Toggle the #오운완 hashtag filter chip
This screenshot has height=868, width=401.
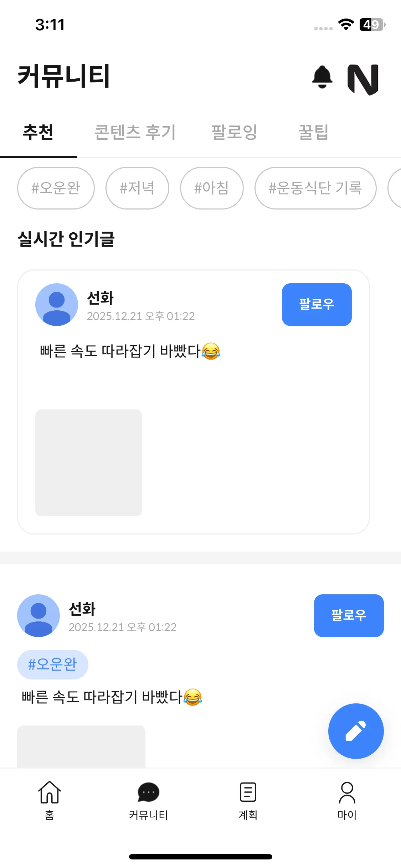click(56, 188)
